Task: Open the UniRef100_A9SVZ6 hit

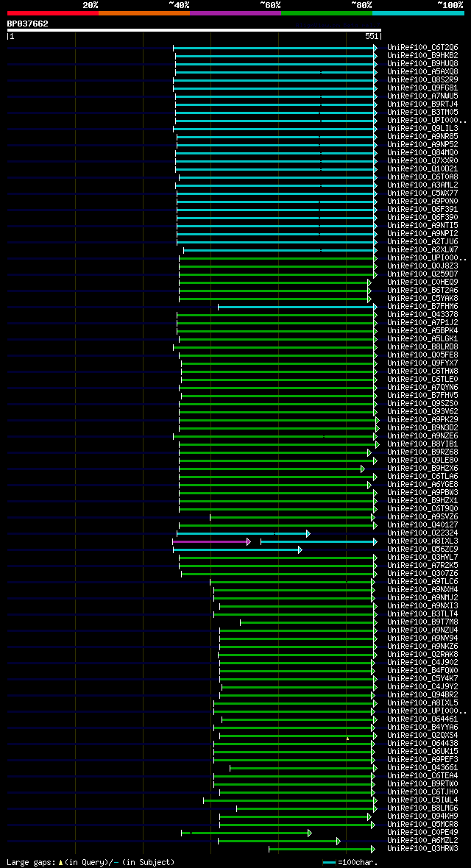Action: point(422,516)
